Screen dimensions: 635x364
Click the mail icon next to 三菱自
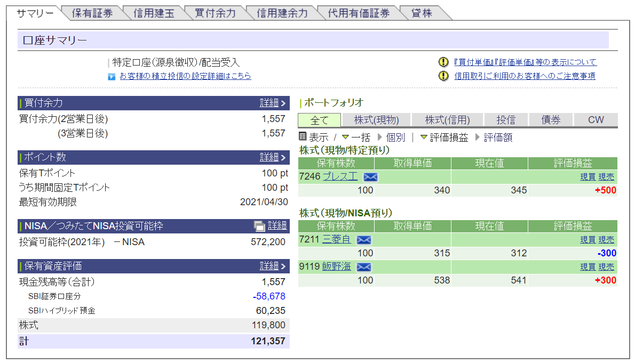coord(364,240)
